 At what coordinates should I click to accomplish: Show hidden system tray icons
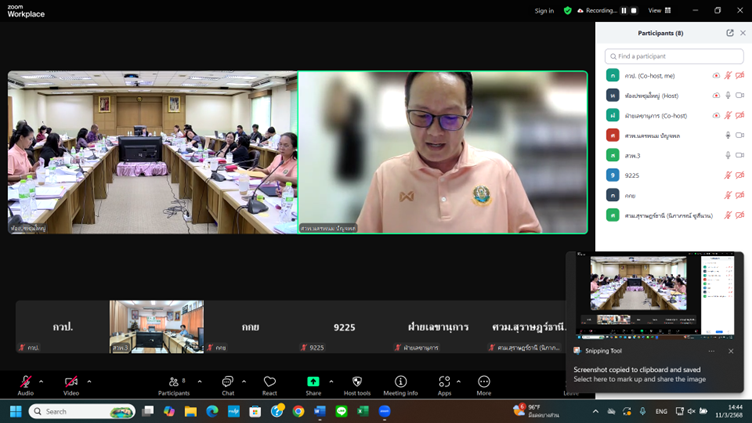tap(596, 411)
